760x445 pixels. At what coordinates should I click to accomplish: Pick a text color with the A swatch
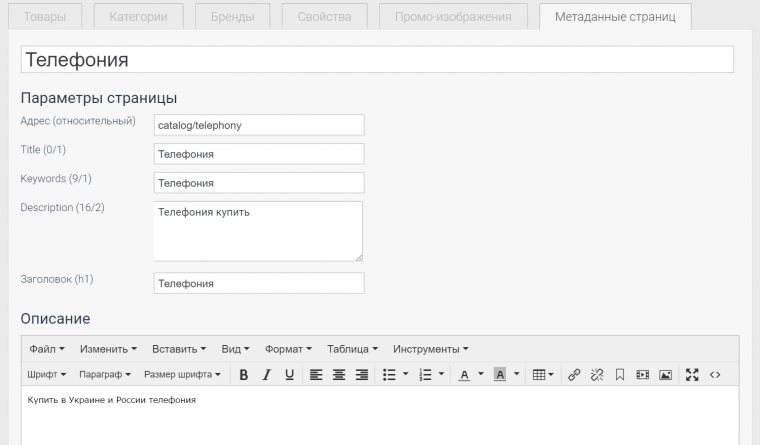(464, 375)
